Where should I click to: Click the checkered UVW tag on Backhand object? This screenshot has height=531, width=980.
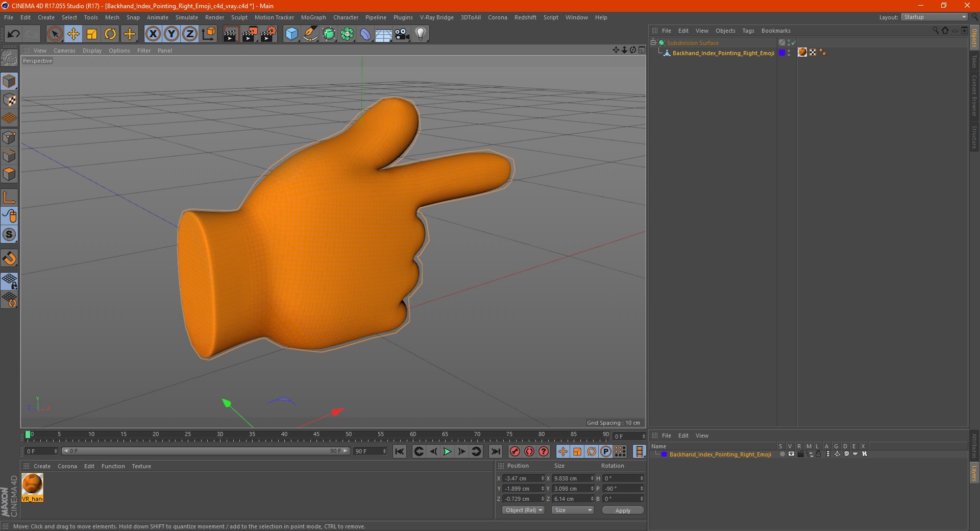tap(813, 52)
